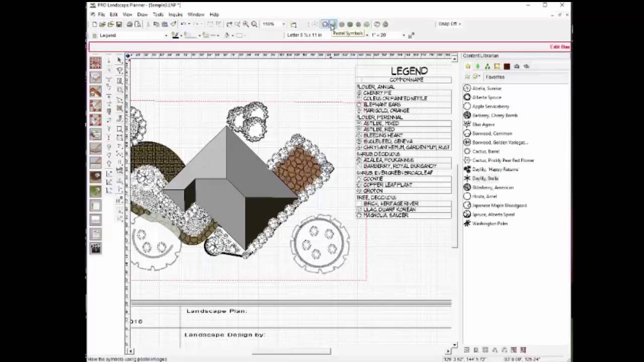Click the eye icon in Content Librarian

click(x=526, y=66)
